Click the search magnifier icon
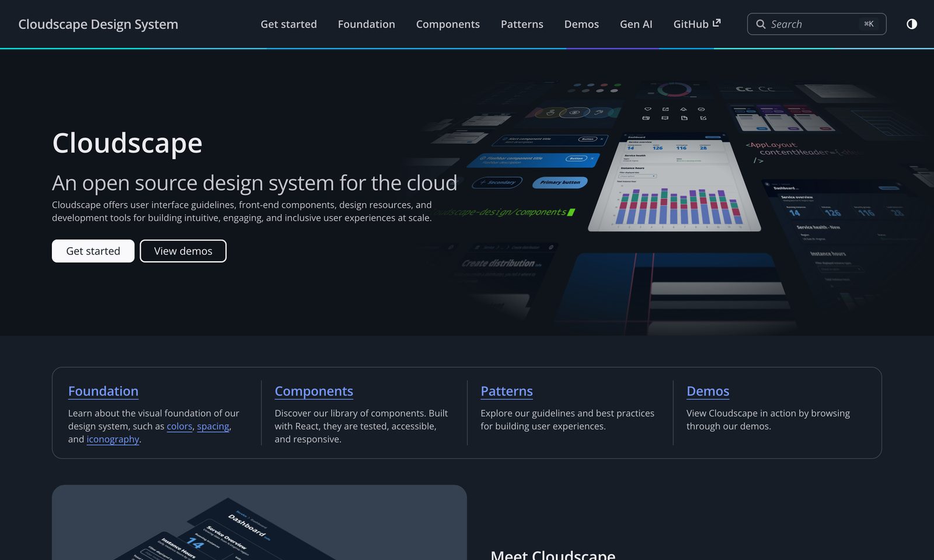 click(761, 24)
